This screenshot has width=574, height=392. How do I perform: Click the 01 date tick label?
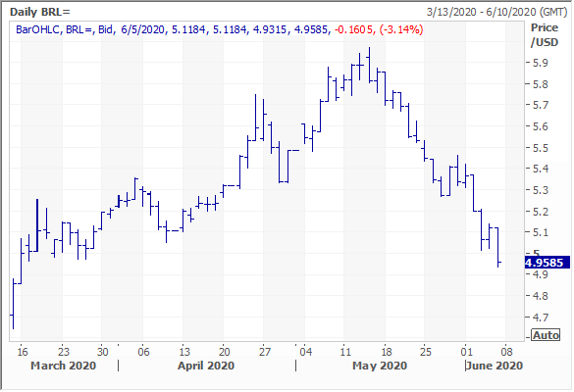click(467, 352)
